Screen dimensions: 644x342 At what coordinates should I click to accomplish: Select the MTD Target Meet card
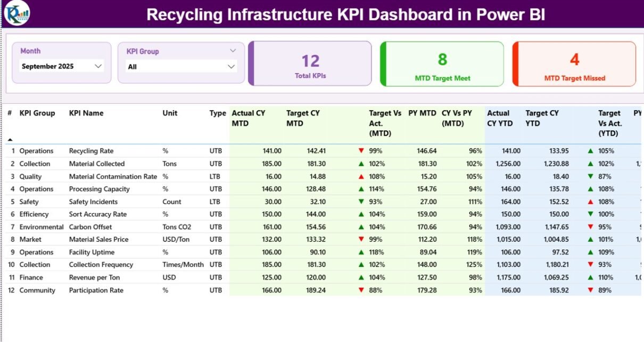pyautogui.click(x=442, y=64)
